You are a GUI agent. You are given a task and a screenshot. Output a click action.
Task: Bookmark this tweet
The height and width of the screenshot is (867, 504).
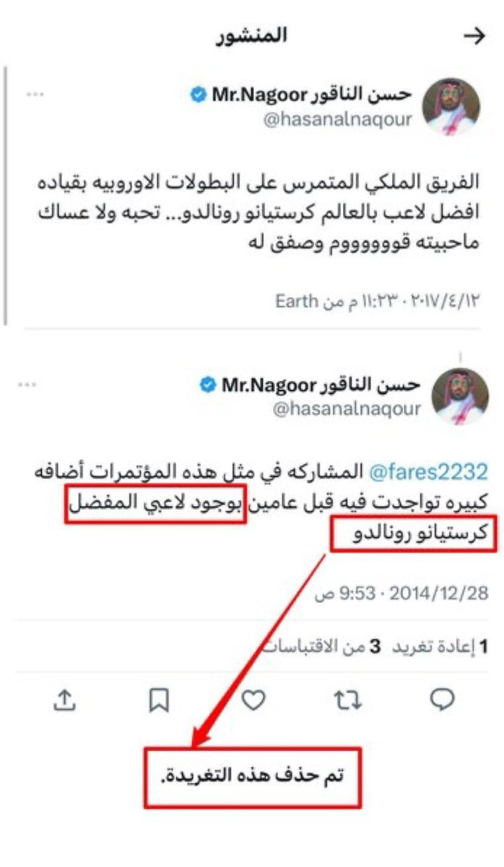(159, 699)
